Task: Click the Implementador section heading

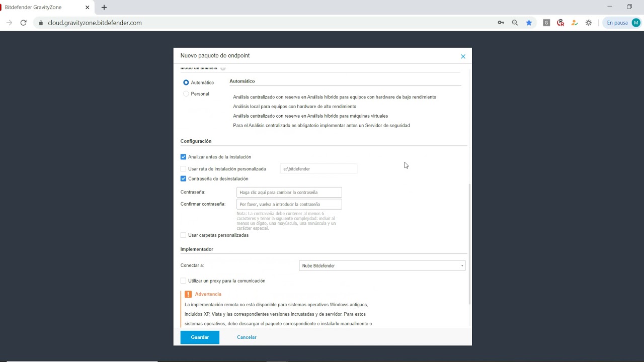Action: point(197,249)
